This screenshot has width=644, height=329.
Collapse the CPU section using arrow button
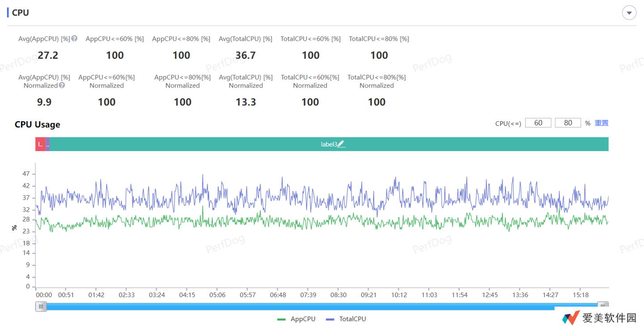coord(629,13)
